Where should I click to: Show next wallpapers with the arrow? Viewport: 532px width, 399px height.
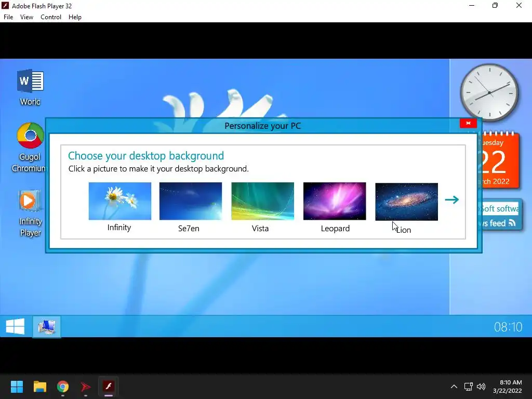click(x=451, y=199)
